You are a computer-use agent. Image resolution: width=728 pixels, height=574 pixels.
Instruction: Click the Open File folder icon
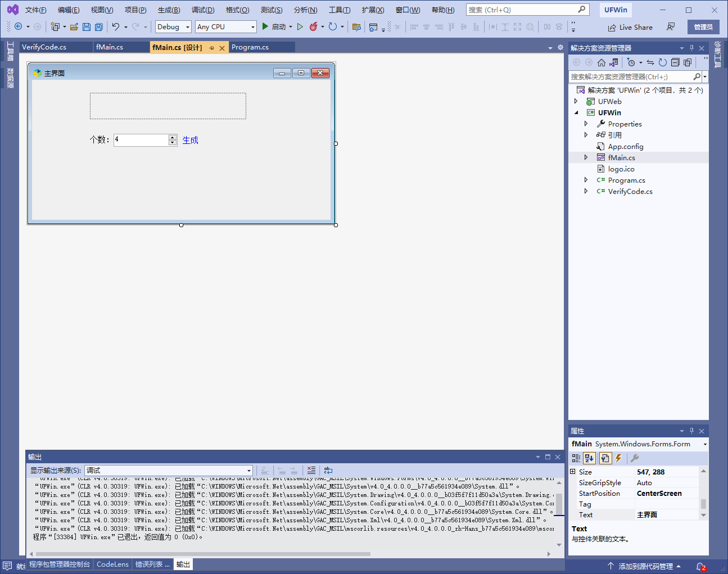74,26
